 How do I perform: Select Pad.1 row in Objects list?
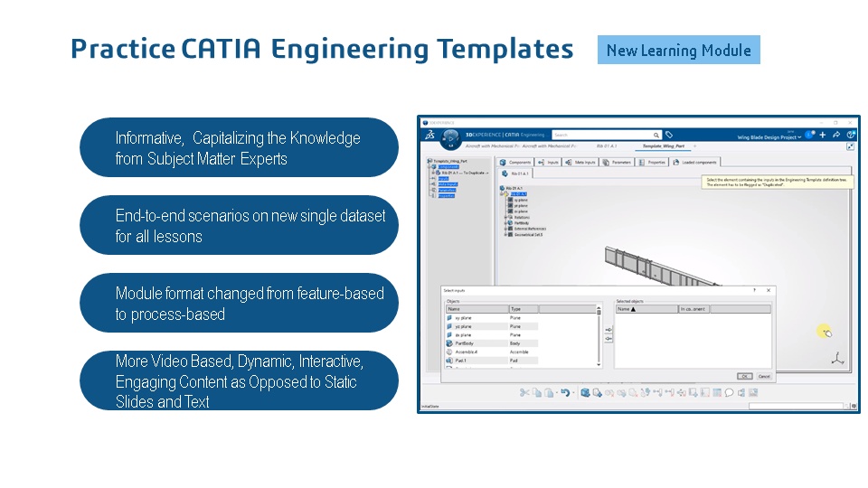coord(492,361)
